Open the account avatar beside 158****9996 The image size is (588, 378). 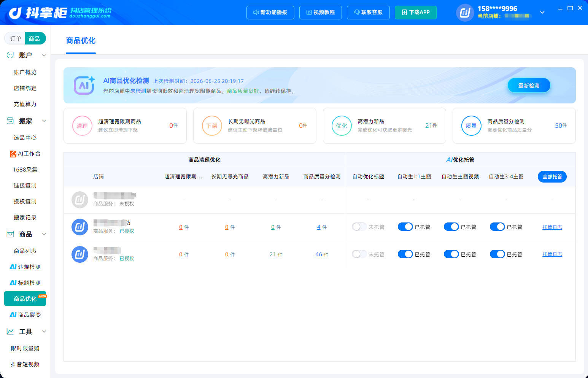click(x=465, y=13)
